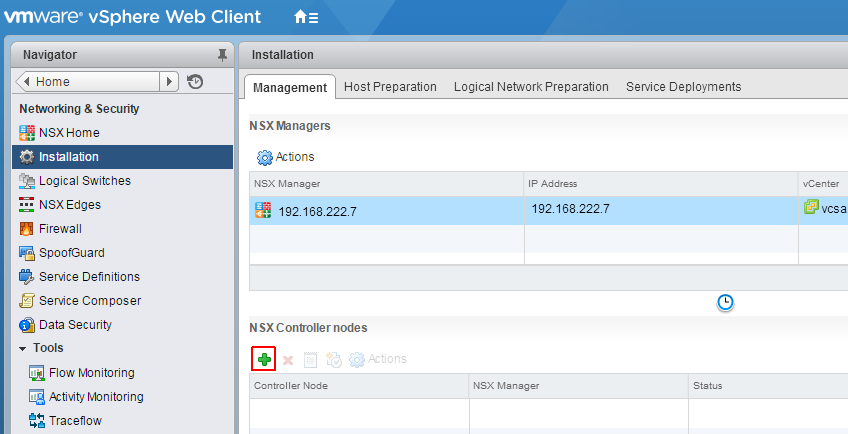Viewport: 848px width, 434px height.
Task: Select Installation in Navigator
Action: 123,157
